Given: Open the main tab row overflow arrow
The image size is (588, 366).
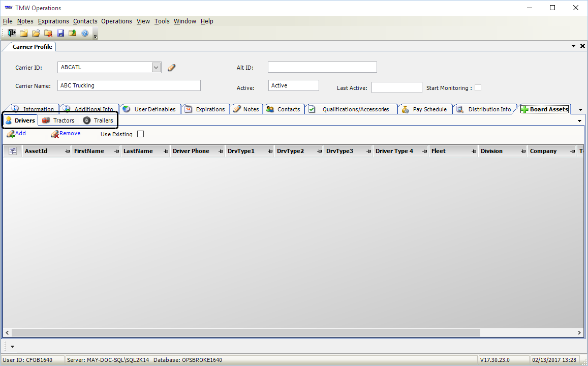Looking at the screenshot, I should pyautogui.click(x=580, y=110).
